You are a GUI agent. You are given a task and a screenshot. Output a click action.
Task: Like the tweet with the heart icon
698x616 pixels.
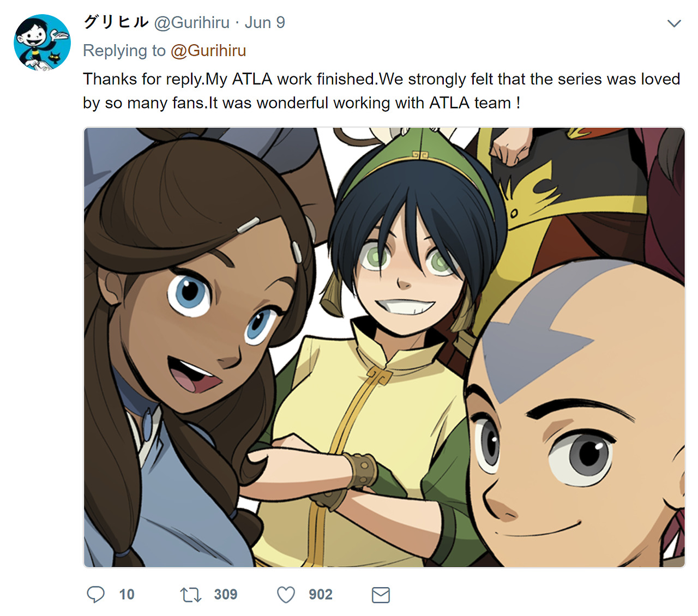click(x=286, y=594)
